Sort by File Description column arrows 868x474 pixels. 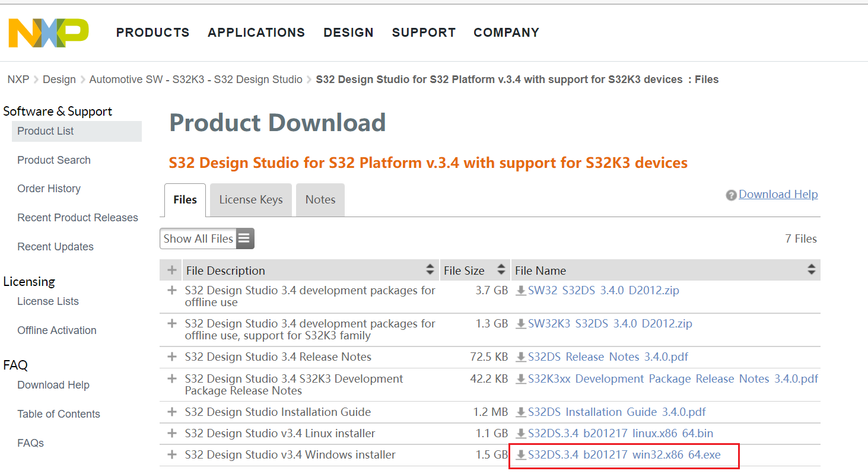430,270
